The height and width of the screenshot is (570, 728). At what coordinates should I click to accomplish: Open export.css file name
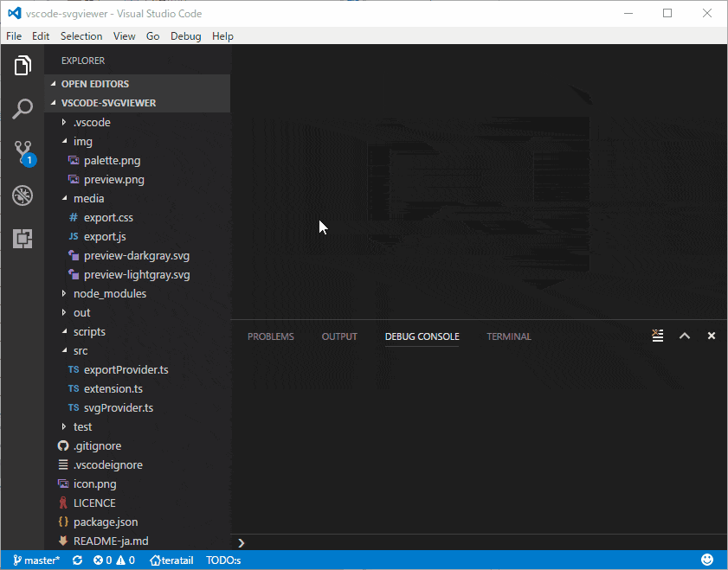108,217
